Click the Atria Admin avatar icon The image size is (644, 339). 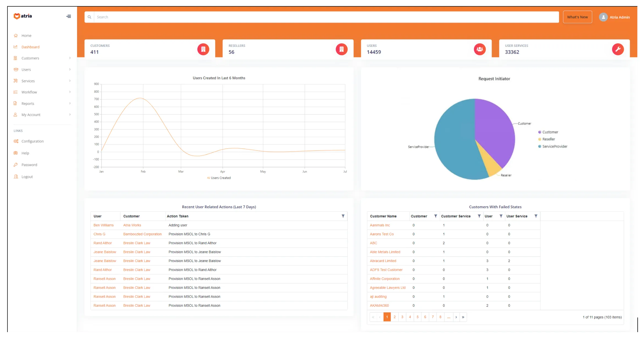603,17
